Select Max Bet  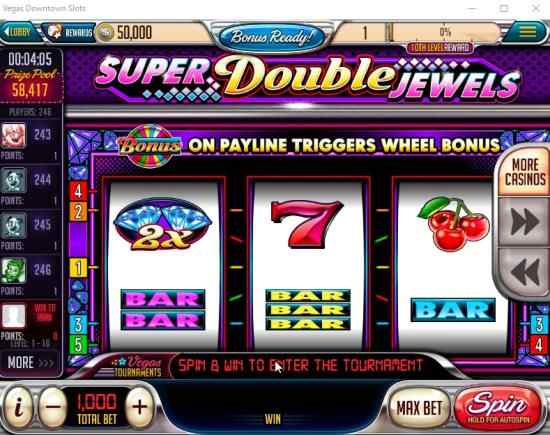[419, 408]
